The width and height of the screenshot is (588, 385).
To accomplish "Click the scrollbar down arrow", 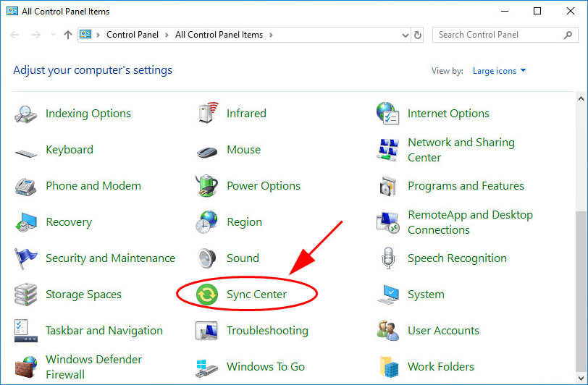I will point(581,378).
